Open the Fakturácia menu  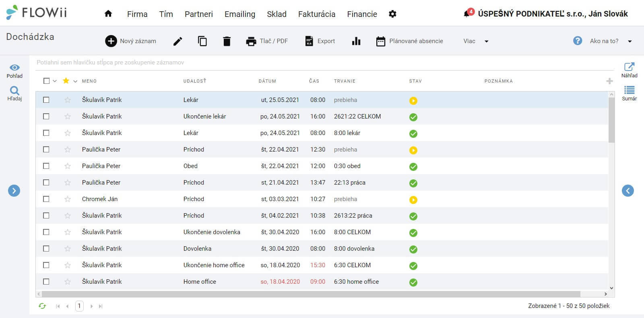[317, 14]
